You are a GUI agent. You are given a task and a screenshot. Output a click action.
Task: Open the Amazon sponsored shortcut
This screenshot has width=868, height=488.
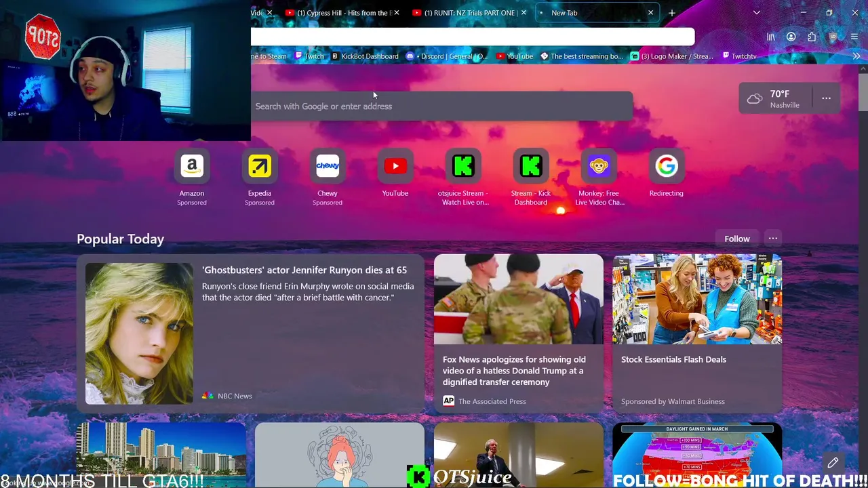point(192,167)
